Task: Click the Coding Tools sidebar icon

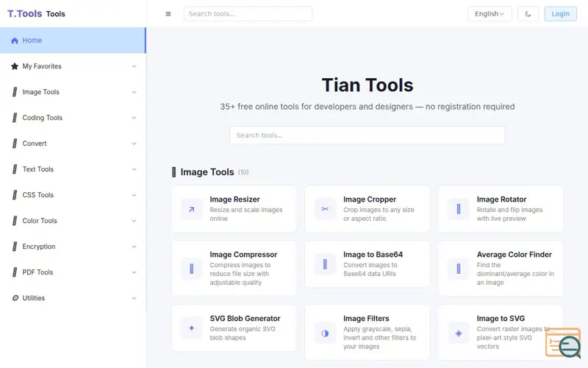Action: pos(15,118)
